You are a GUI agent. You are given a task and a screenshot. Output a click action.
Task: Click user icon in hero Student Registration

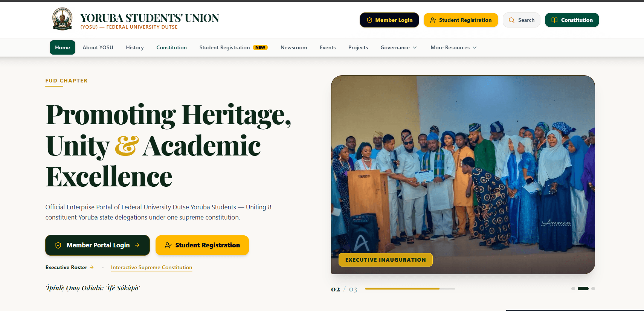click(x=168, y=245)
